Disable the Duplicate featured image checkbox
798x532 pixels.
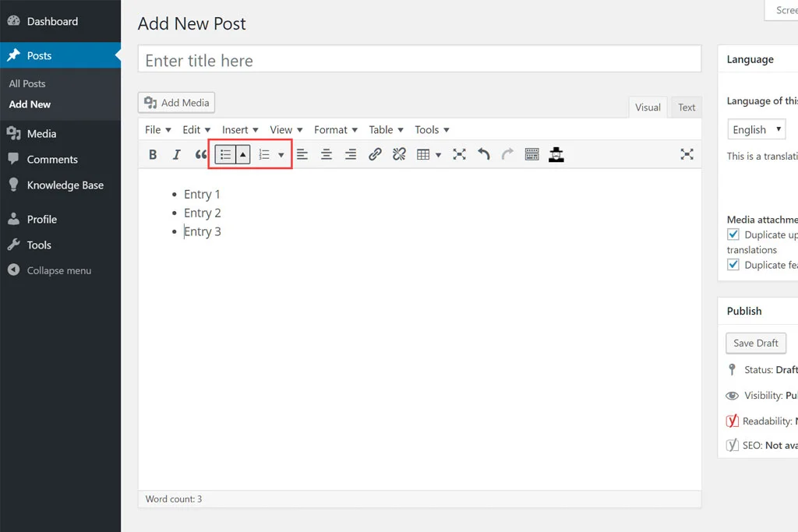click(x=733, y=264)
